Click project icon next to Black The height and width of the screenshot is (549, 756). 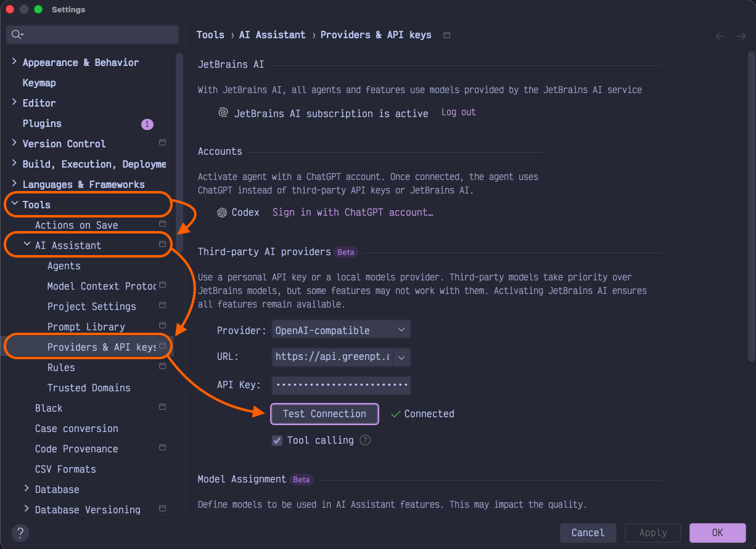click(163, 407)
